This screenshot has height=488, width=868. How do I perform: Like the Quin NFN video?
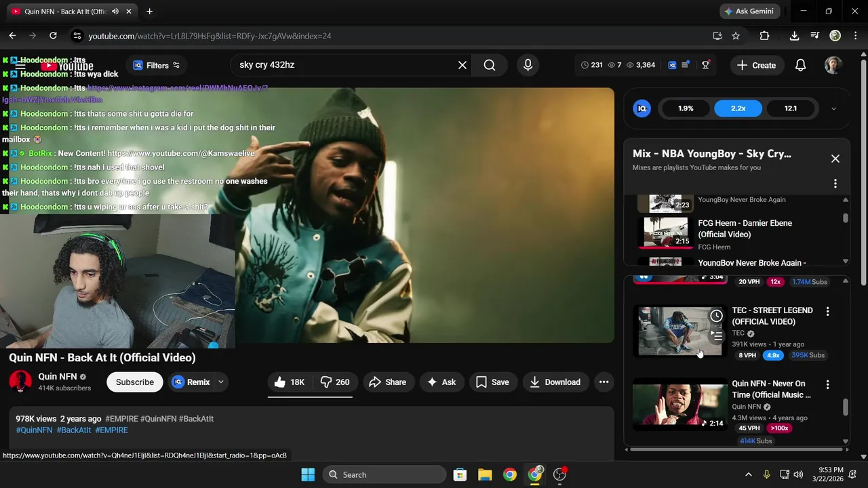pos(289,382)
